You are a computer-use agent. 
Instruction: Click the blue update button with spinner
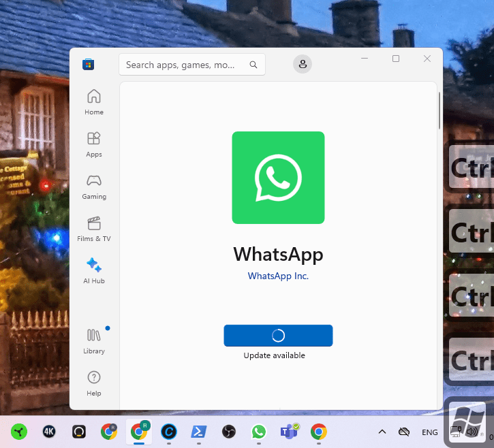278,336
